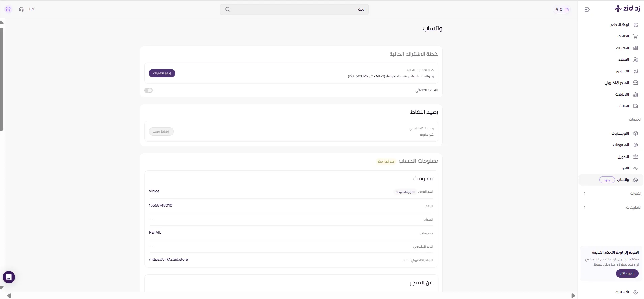Screen dimensions: 644x299
Task: Click the subscription plan text with 12/15/2025
Action: (391, 76)
